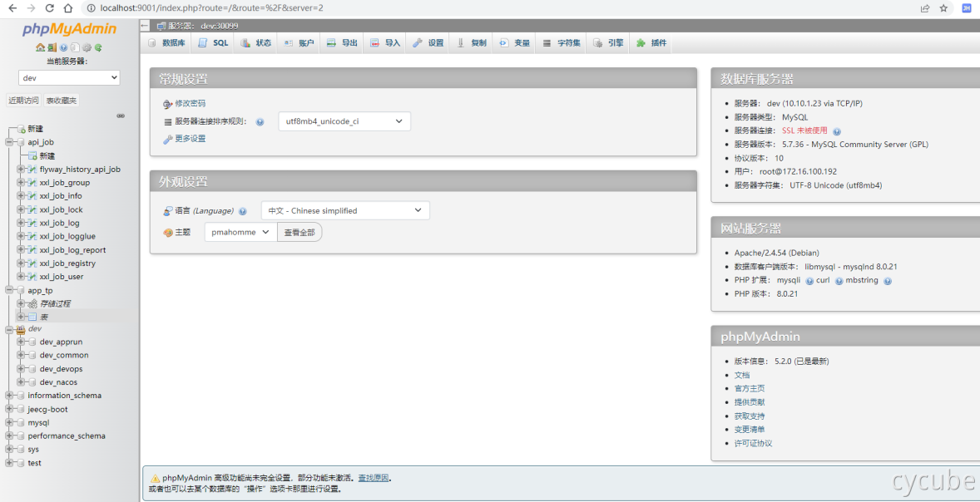
Task: Open the 导入 tab
Action: coord(385,43)
